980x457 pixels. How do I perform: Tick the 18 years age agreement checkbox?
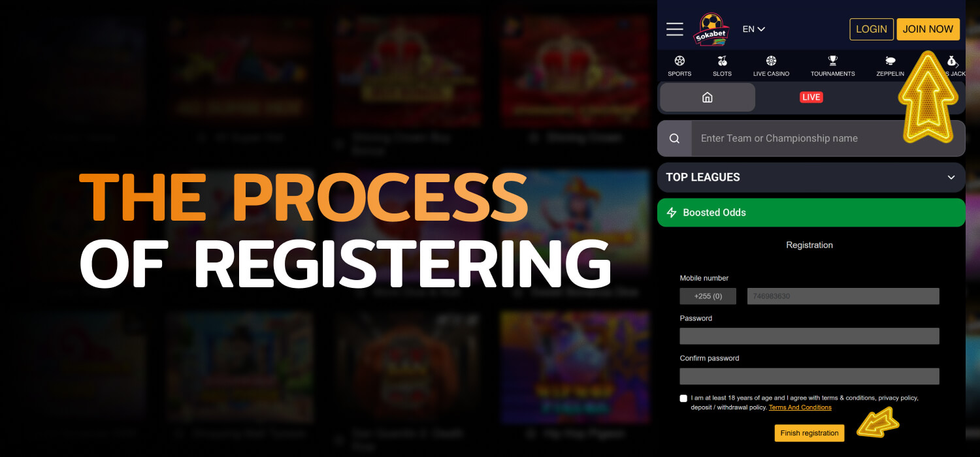pyautogui.click(x=683, y=398)
